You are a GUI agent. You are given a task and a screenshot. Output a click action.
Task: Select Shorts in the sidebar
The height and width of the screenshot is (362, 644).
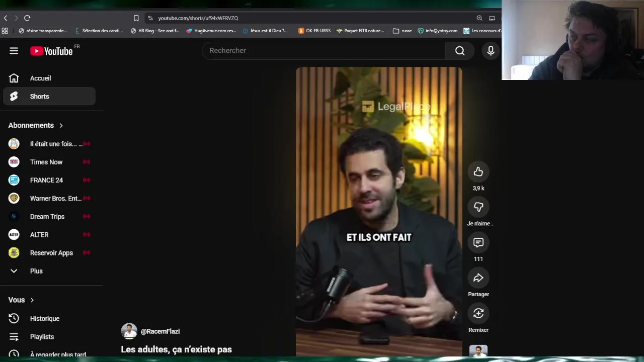(x=49, y=97)
